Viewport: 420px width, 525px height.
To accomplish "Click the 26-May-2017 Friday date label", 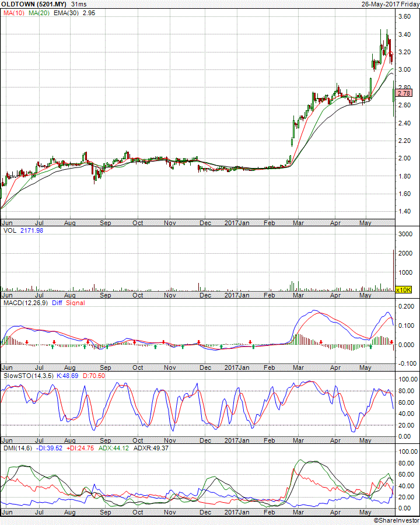I will click(390, 4).
